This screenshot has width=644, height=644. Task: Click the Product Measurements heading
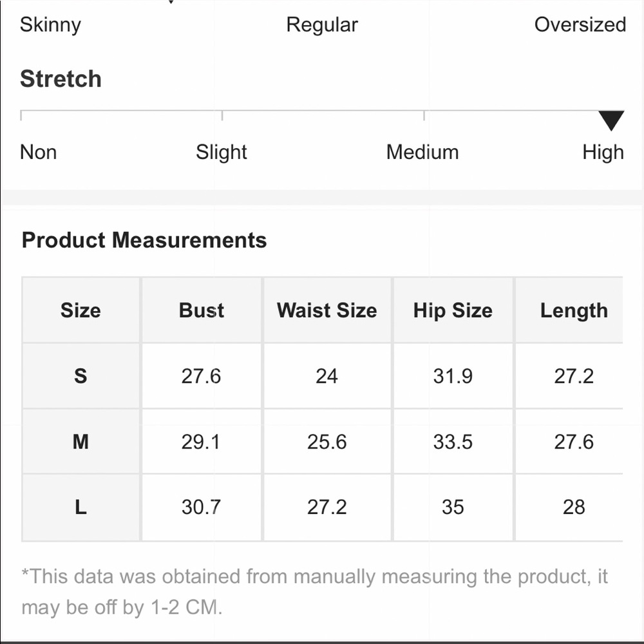144,240
